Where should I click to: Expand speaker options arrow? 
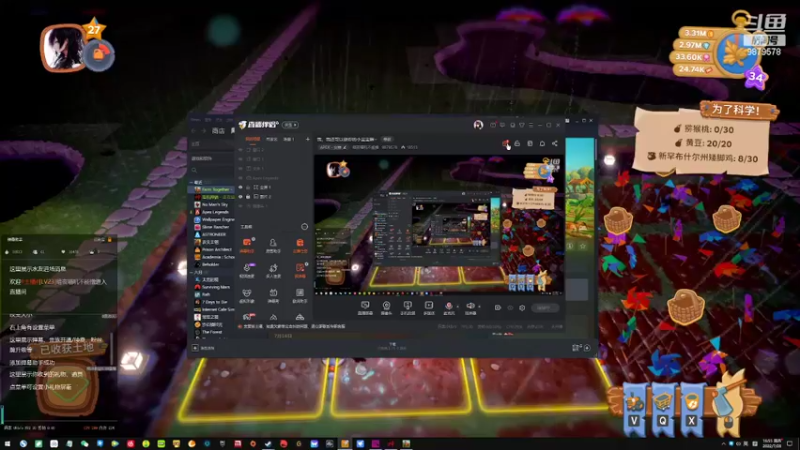click(x=479, y=307)
